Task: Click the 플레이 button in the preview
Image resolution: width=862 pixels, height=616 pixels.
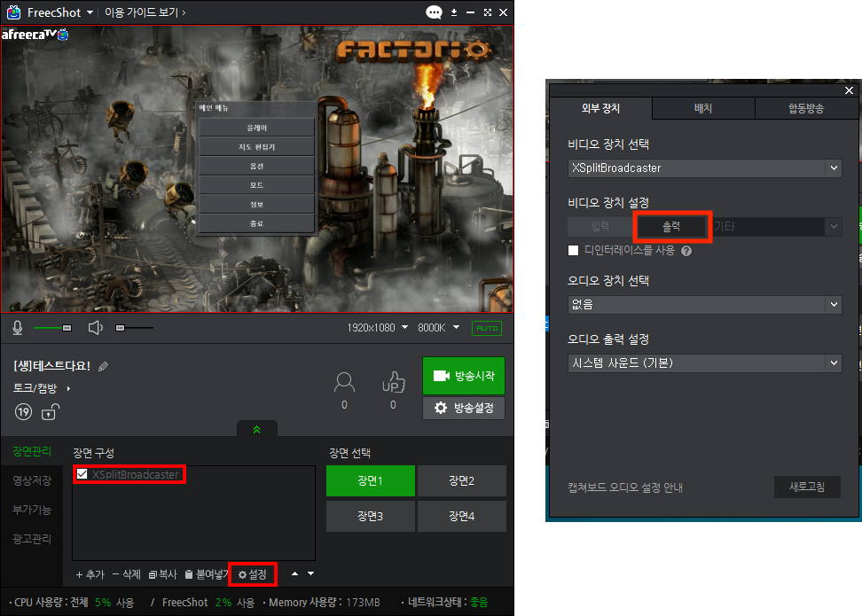Action: pyautogui.click(x=256, y=128)
